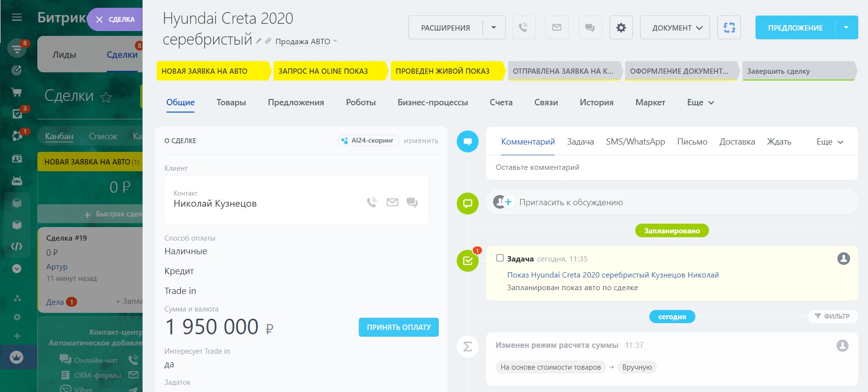Open the hamburger main menu
The width and height of the screenshot is (868, 392).
click(x=17, y=17)
